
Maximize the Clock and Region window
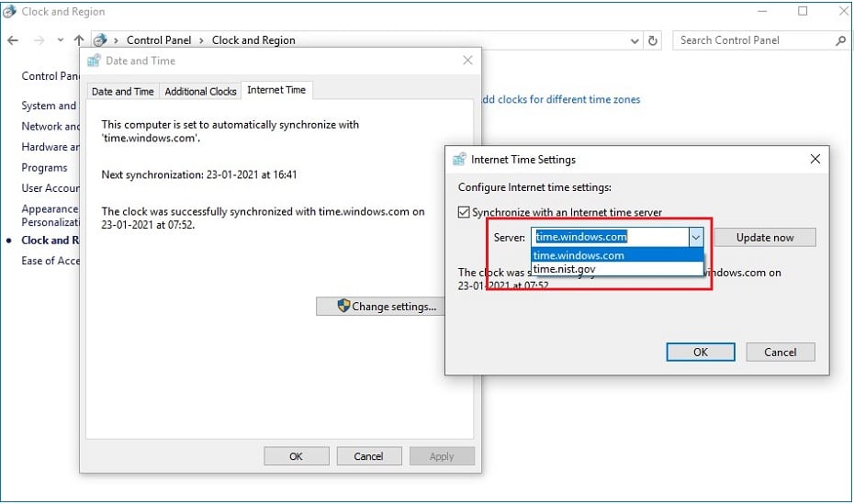coord(803,11)
